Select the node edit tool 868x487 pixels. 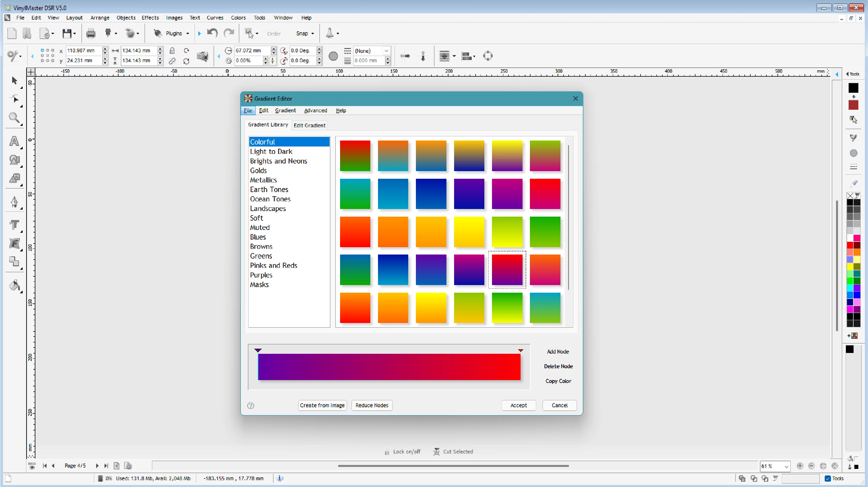14,98
